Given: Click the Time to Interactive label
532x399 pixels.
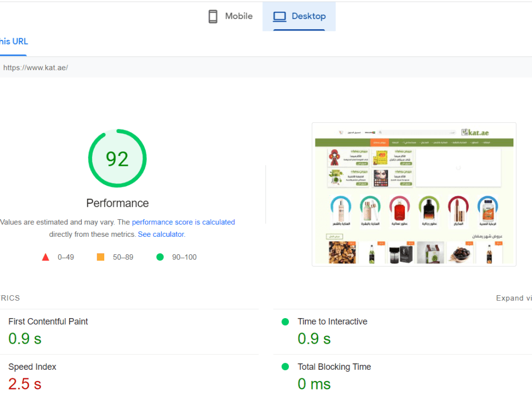Looking at the screenshot, I should pyautogui.click(x=332, y=321).
